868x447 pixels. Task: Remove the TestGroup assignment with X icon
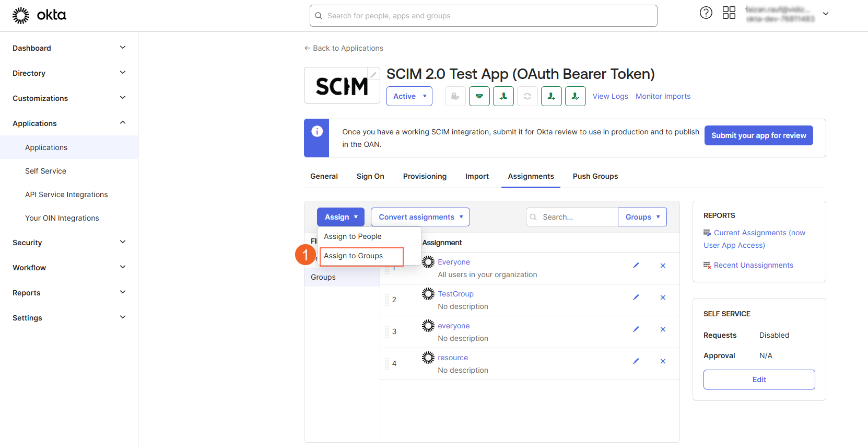[x=663, y=297]
